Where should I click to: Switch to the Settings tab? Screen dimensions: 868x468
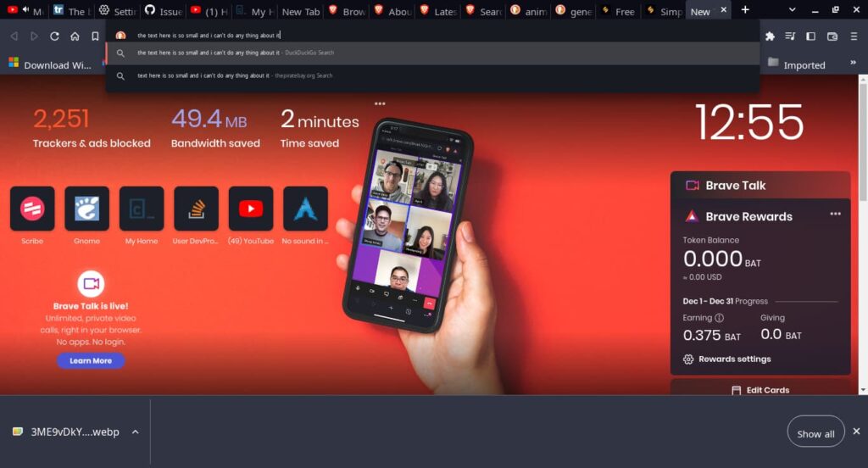coord(117,10)
